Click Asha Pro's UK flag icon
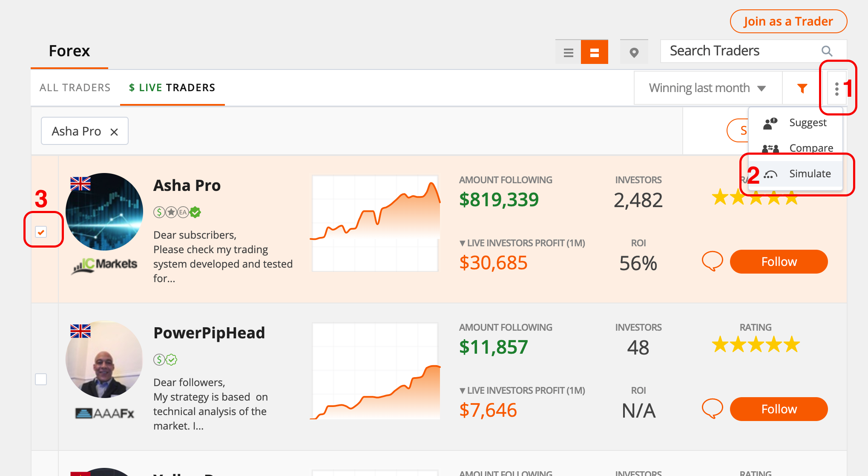The width and height of the screenshot is (868, 476). (x=80, y=184)
